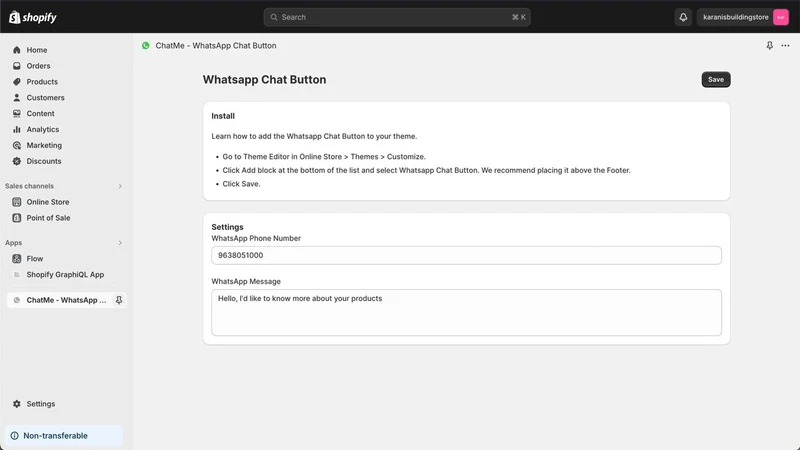
Task: Click the Shopify GraphiQL App icon
Action: point(17,274)
